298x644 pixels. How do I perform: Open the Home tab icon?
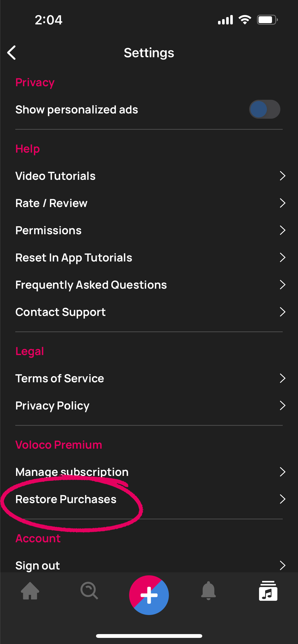click(30, 590)
